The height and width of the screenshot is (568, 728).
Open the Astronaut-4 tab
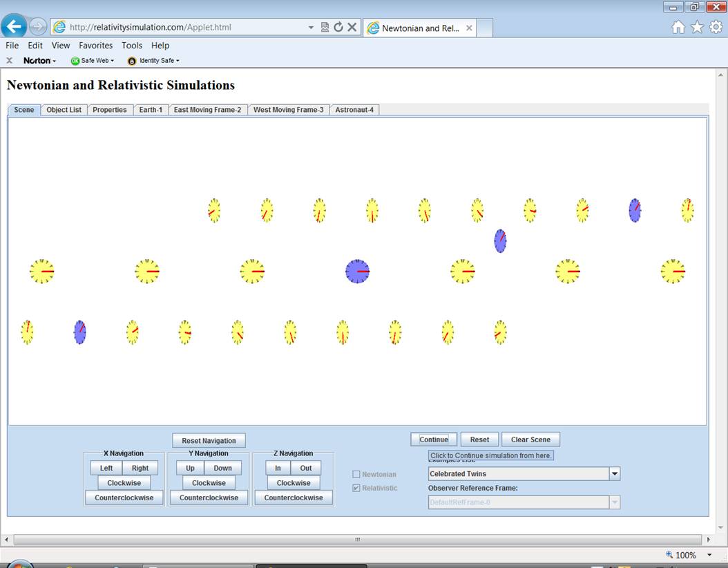tap(354, 110)
